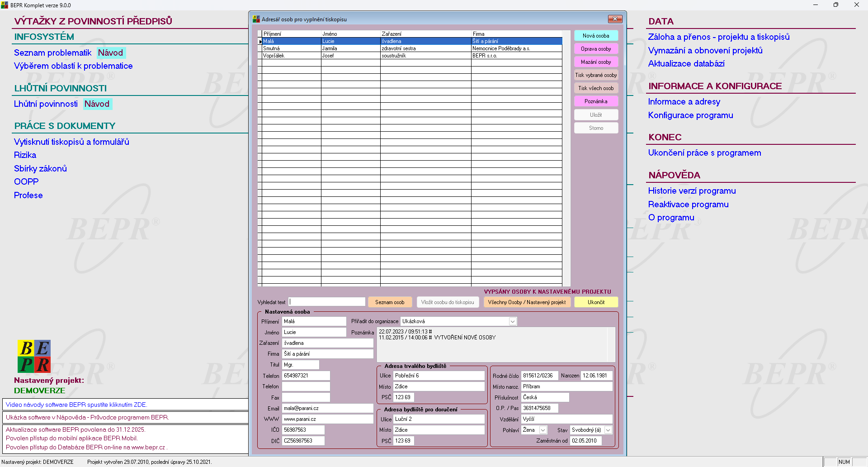This screenshot has width=868, height=467.
Task: Open Návod next to Seznam problematik
Action: (x=110, y=52)
